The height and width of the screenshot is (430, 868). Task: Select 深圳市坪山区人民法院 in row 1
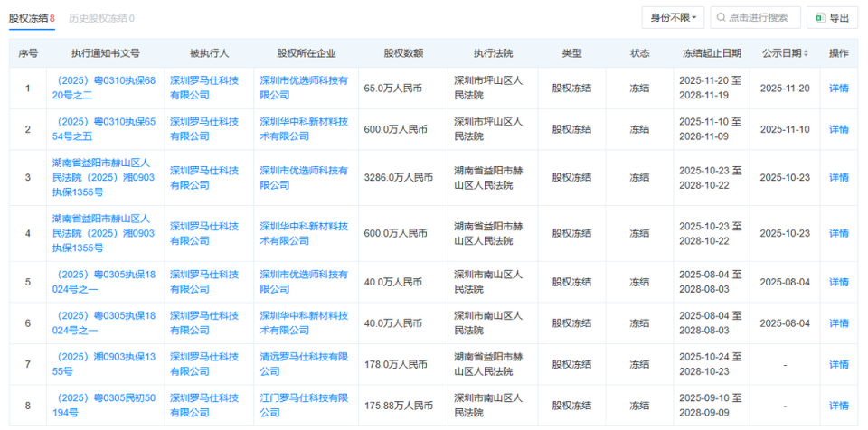point(488,88)
